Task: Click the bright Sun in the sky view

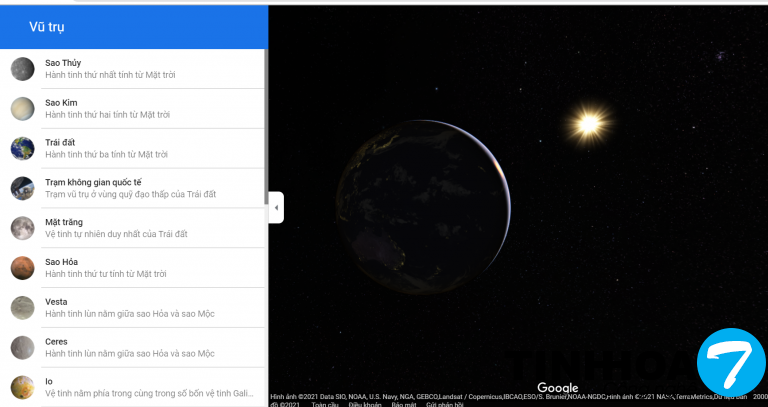Action: pos(589,122)
